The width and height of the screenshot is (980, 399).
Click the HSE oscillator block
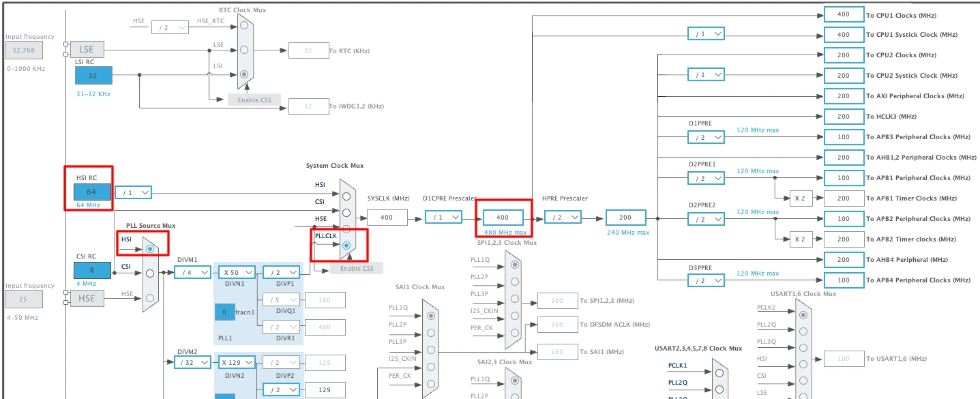pyautogui.click(x=87, y=298)
